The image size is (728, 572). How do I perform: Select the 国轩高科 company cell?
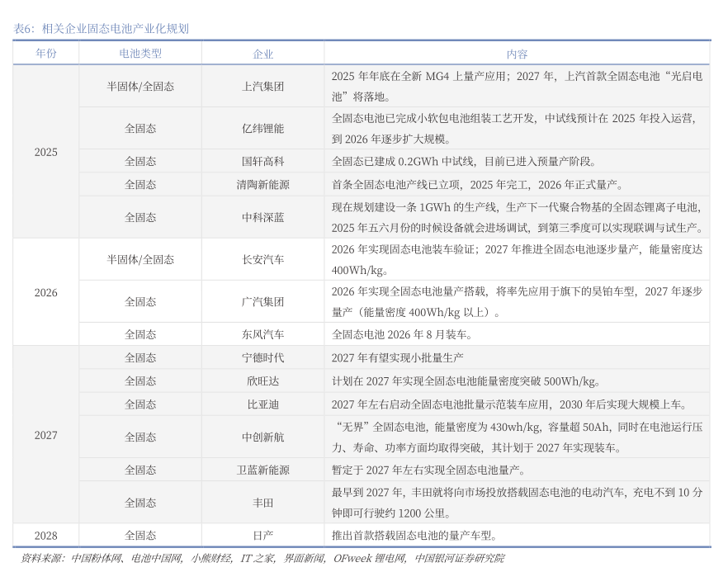tap(262, 161)
